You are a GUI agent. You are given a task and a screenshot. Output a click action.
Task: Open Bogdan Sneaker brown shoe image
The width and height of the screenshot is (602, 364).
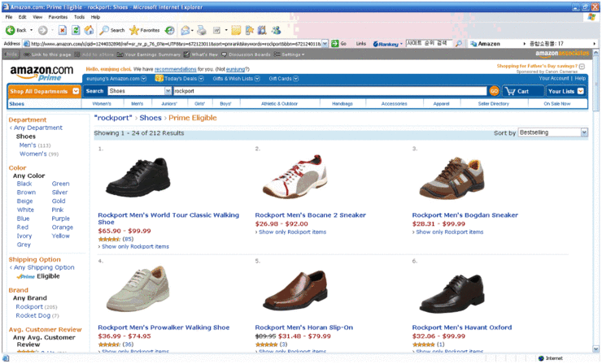click(x=451, y=178)
